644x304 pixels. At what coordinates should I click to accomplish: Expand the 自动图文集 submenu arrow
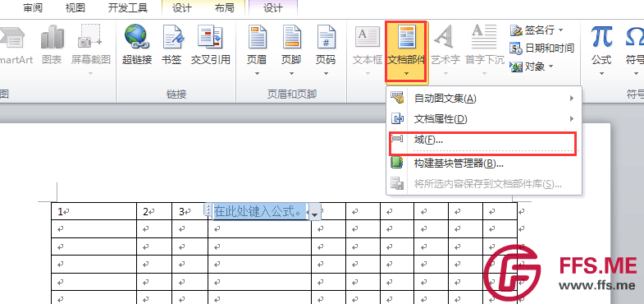[572, 98]
